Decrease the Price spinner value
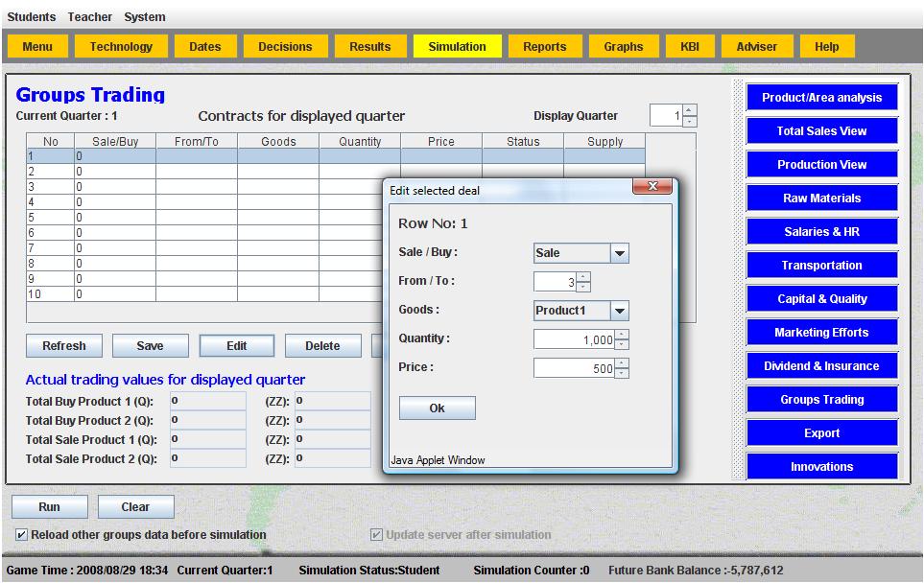924x583 pixels. pyautogui.click(x=621, y=373)
